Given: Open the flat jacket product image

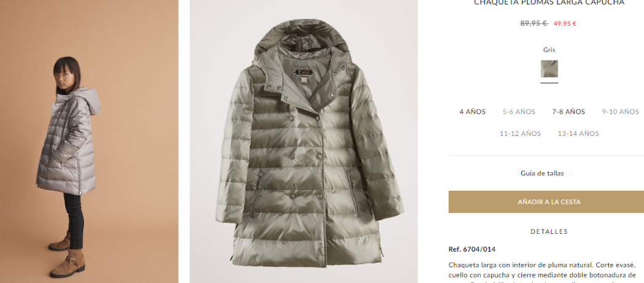Looking at the screenshot, I should (x=304, y=141).
